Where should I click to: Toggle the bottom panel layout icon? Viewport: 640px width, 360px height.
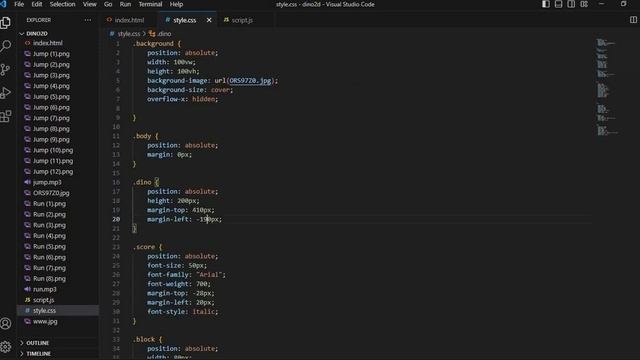pyautogui.click(x=558, y=4)
